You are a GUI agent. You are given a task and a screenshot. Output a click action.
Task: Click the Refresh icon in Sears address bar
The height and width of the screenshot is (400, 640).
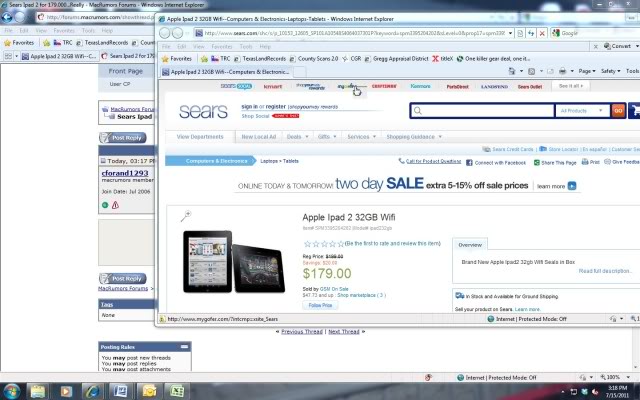(x=531, y=33)
